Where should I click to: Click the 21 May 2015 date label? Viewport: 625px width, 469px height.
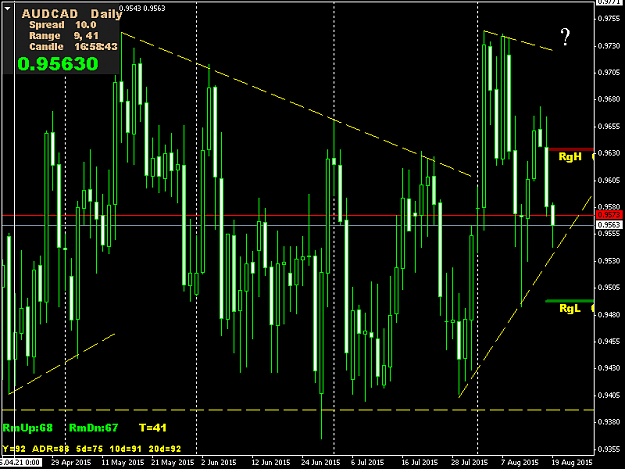tap(173, 463)
